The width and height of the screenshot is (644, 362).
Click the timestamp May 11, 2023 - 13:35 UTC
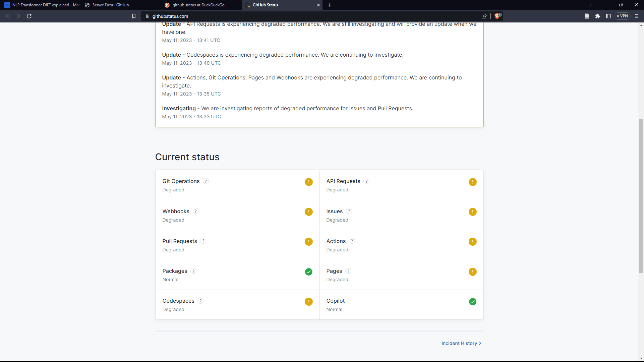191,94
